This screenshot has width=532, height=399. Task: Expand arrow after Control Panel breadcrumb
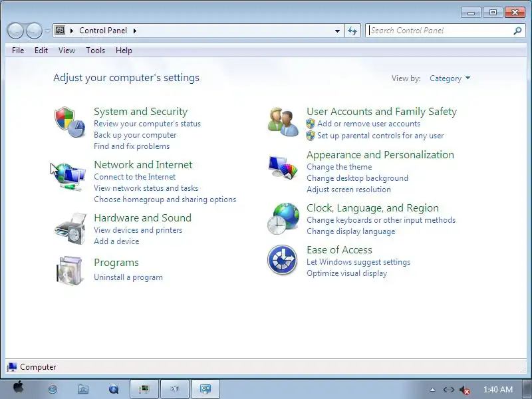(135, 31)
